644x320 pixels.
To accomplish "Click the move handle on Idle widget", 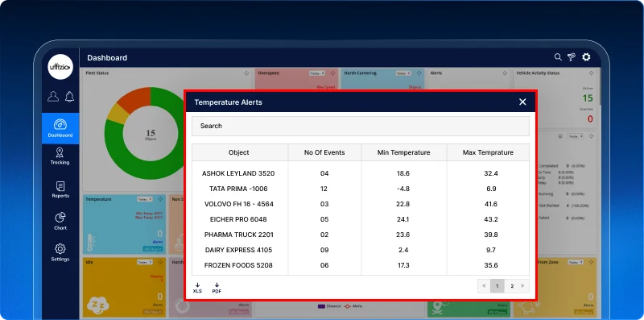I will (160, 262).
